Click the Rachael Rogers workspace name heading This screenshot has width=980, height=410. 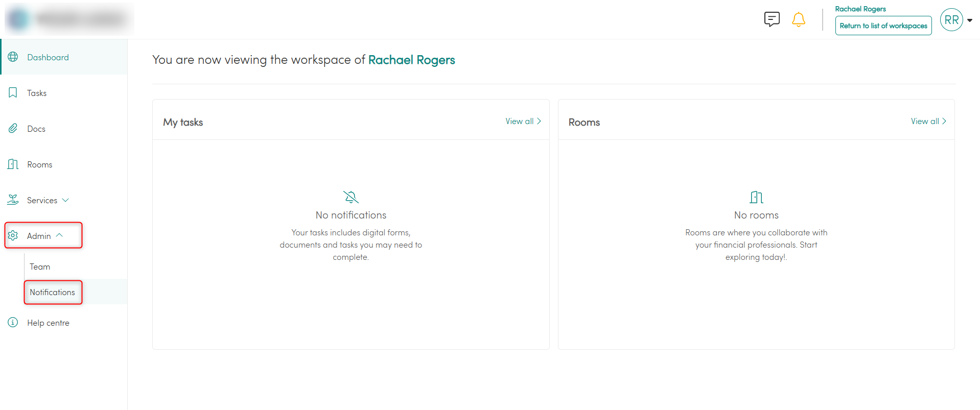pos(411,60)
